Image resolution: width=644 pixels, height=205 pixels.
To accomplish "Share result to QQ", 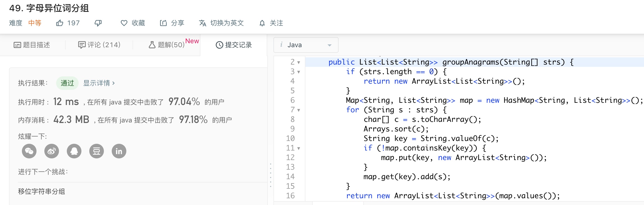I will pos(74,151).
